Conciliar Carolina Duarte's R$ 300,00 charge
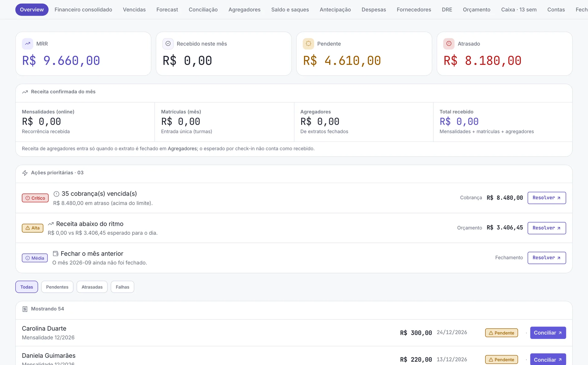 (548, 333)
